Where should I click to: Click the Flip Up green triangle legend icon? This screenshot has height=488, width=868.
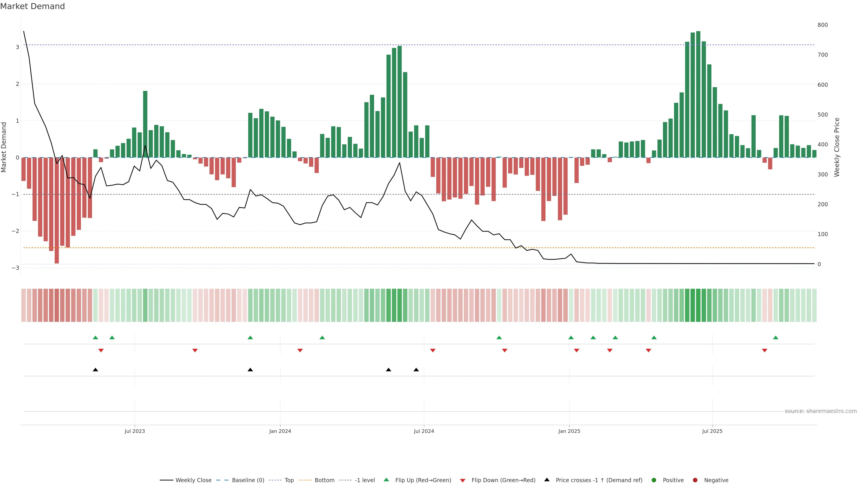click(x=386, y=480)
